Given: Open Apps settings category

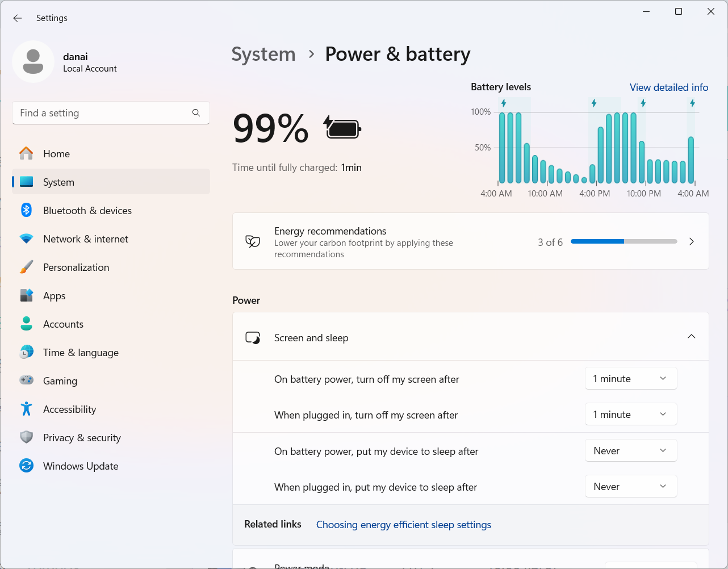Looking at the screenshot, I should tap(54, 296).
